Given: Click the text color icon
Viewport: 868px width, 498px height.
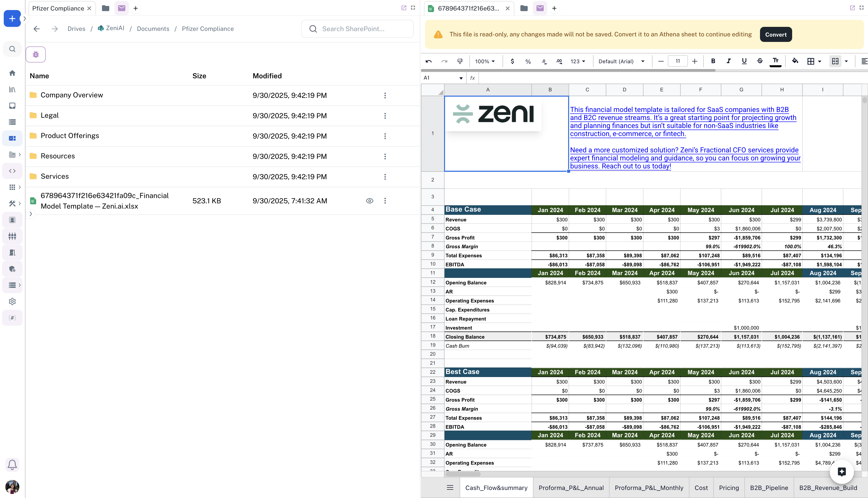Looking at the screenshot, I should pyautogui.click(x=775, y=61).
